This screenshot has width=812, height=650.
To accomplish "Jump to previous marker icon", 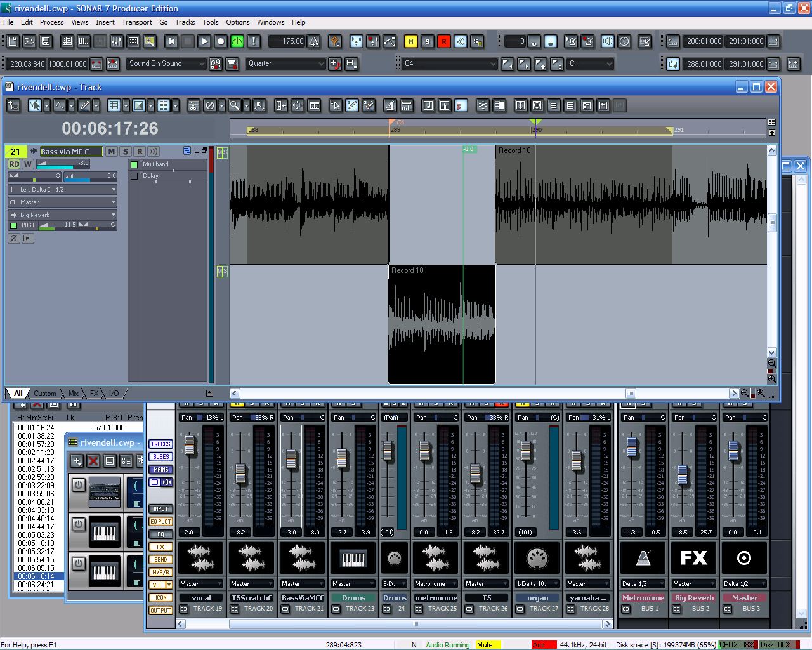I will [x=507, y=64].
